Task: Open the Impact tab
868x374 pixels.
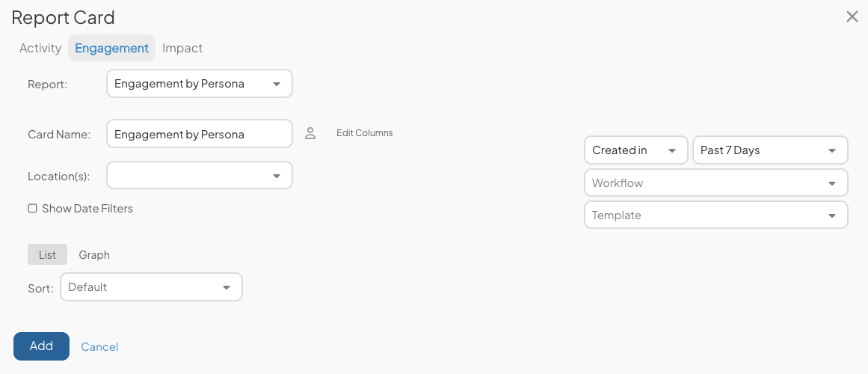Action: [x=182, y=48]
